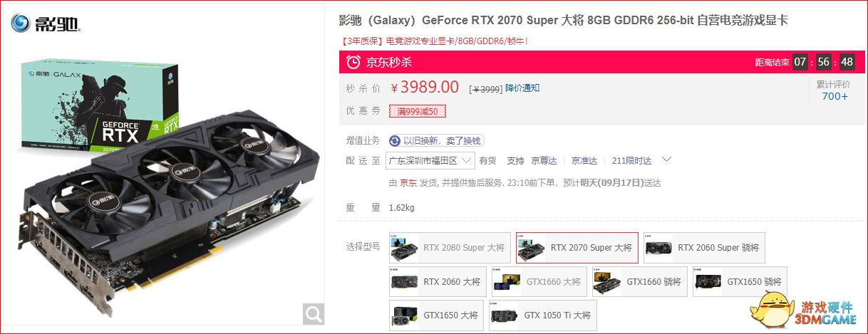
Task: Select the RTX 2060 大将 model option
Action: click(x=438, y=282)
